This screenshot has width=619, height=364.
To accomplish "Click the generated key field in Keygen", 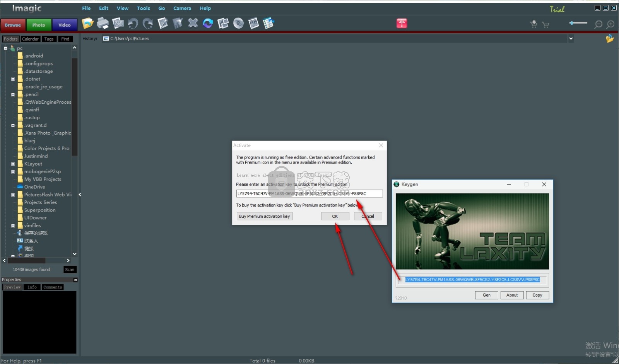I will [x=472, y=280].
